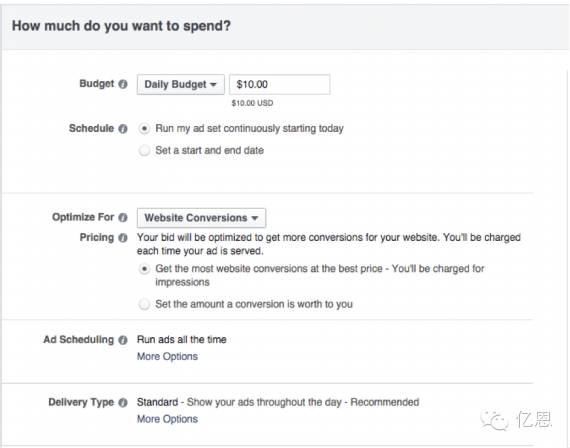
Task: Click the Ad Scheduling info icon
Action: (x=123, y=340)
